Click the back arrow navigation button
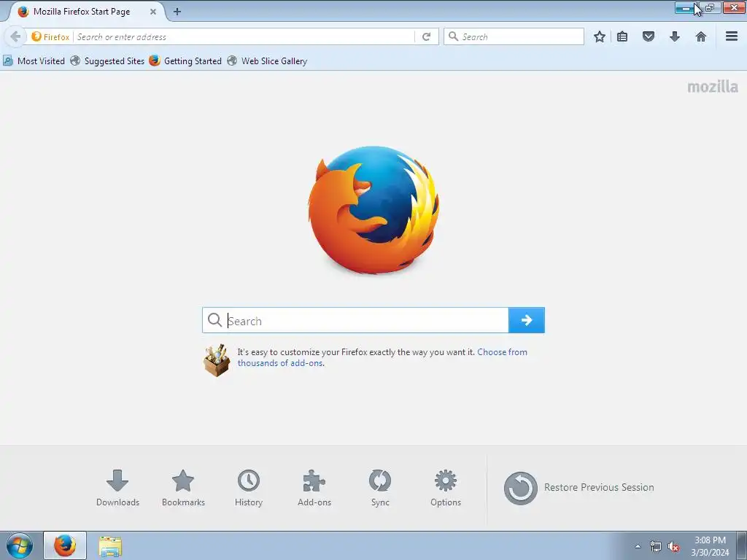The height and width of the screenshot is (560, 747). 15,36
